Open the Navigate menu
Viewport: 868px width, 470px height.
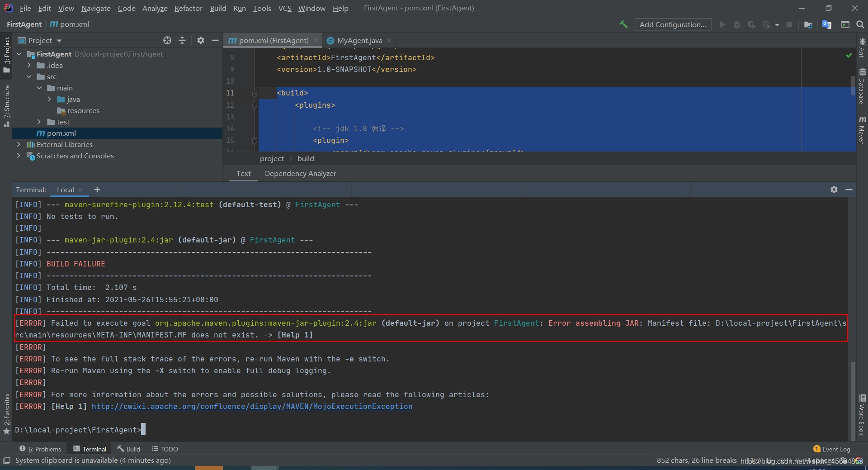coord(96,8)
